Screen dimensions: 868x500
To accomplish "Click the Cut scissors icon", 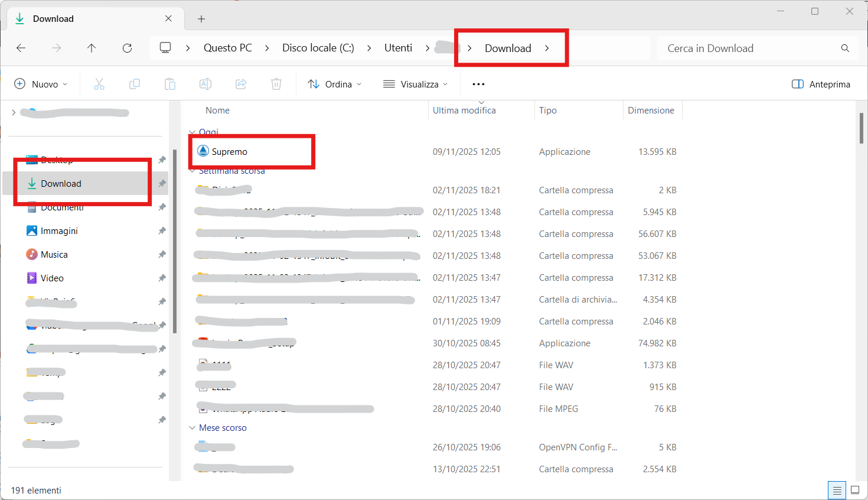I will coord(99,85).
